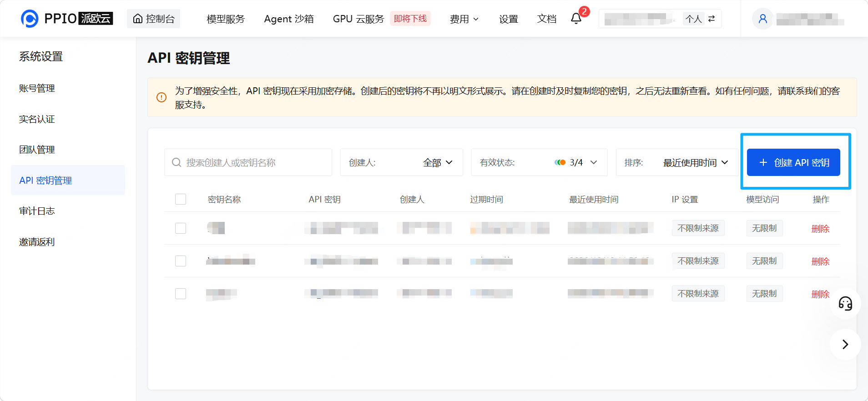
Task: Click the 创建 API 密钥 button
Action: click(x=793, y=162)
